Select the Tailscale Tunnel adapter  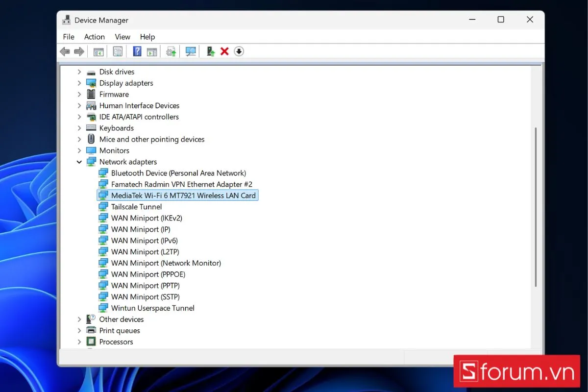[x=136, y=207]
